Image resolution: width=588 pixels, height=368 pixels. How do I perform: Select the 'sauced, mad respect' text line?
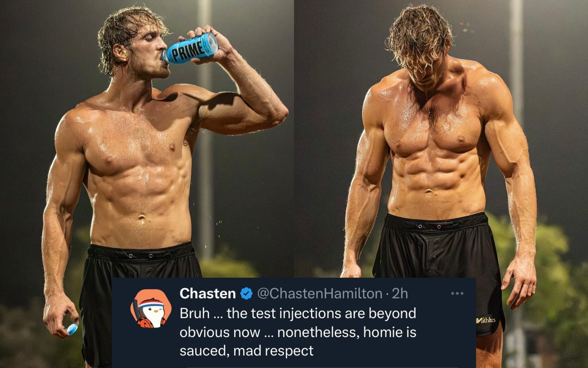pos(247,351)
